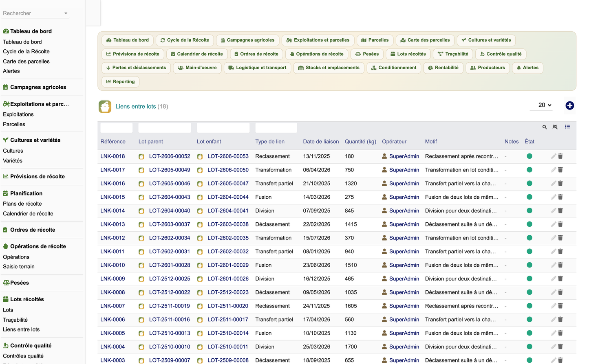
Task: Click the search magnifier icon in table header
Action: click(x=545, y=127)
